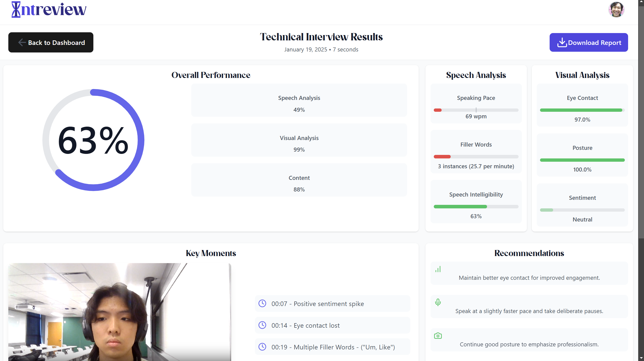The image size is (644, 361).
Task: Click the Download Report button
Action: pos(588,42)
